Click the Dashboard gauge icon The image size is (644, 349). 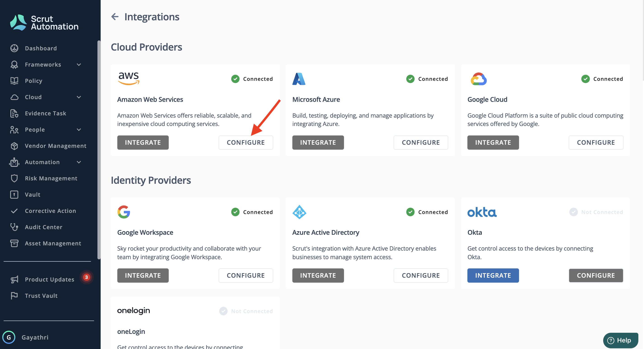[x=14, y=48]
